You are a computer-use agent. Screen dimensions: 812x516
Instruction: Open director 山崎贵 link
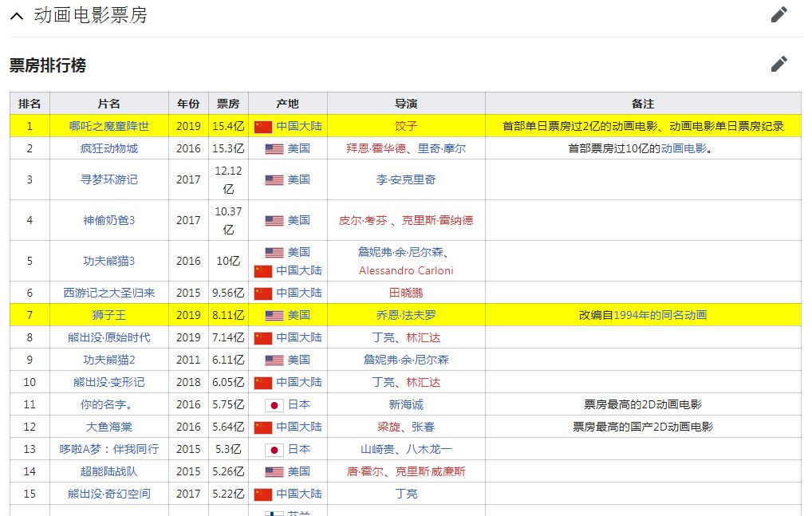tap(377, 449)
